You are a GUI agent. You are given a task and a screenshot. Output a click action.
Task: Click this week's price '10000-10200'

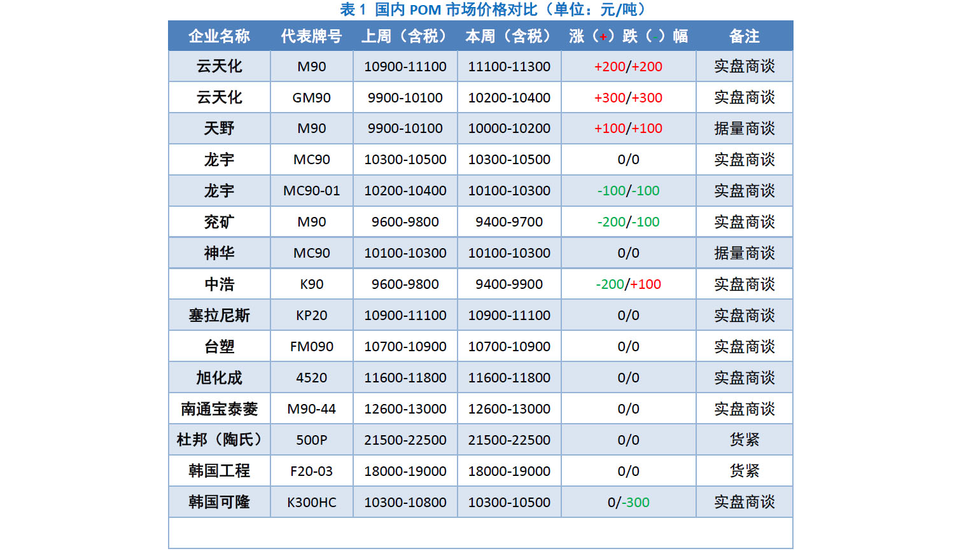click(509, 129)
